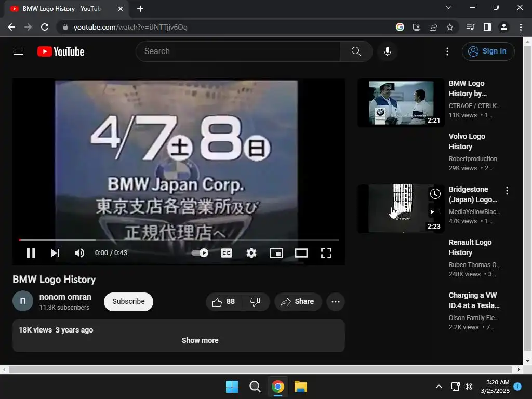Open Chrome three-dot menu
The image size is (532, 399).
pos(521,27)
